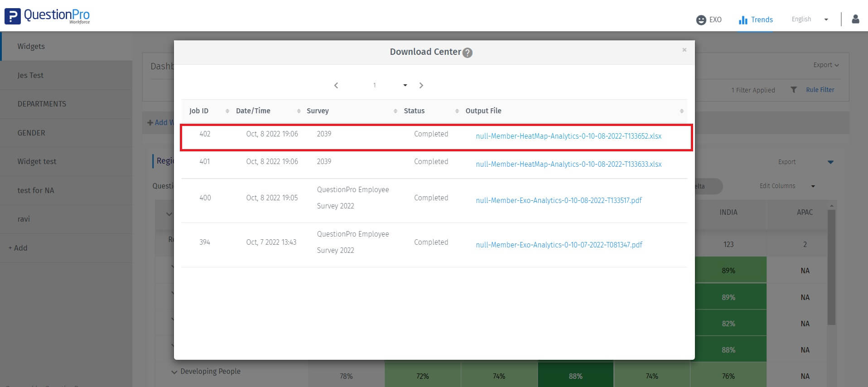Open the user profile icon
This screenshot has height=387, width=868.
point(855,19)
